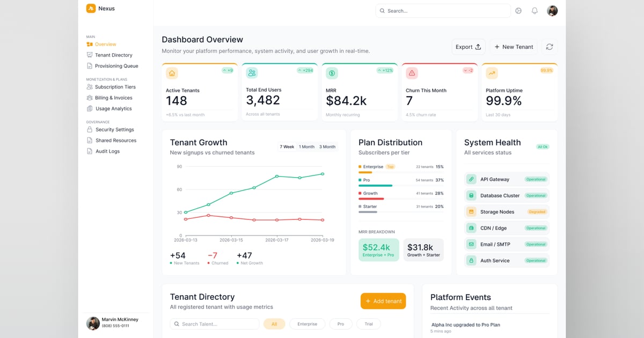
Task: Toggle the Enterprise tenant filter chip
Action: (x=307, y=324)
